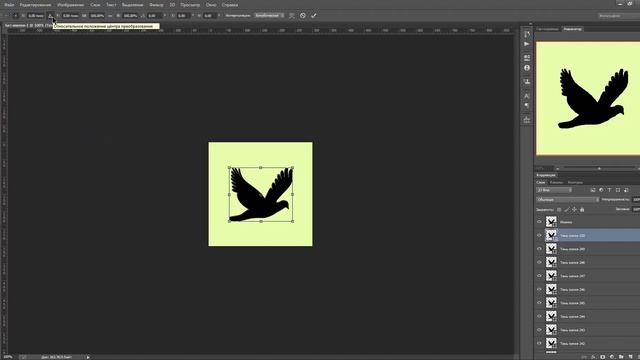
Task: Expand the Коррекция panel header
Action: pyautogui.click(x=546, y=175)
